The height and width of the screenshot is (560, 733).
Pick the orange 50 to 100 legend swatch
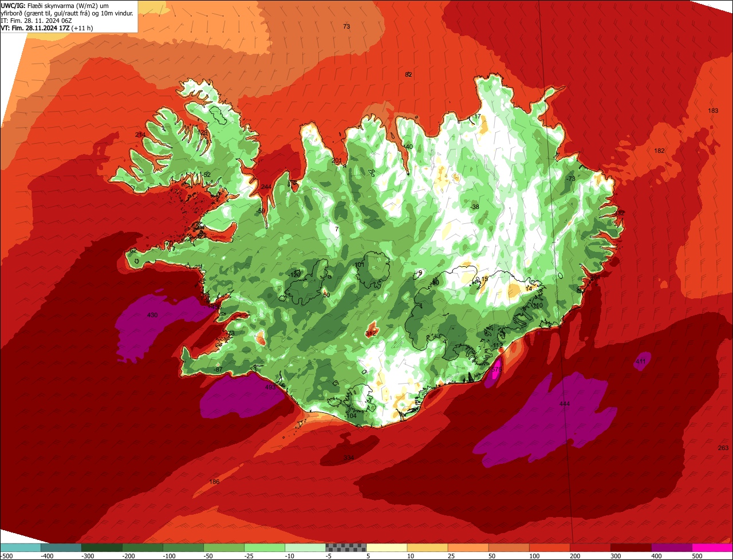coord(509,547)
